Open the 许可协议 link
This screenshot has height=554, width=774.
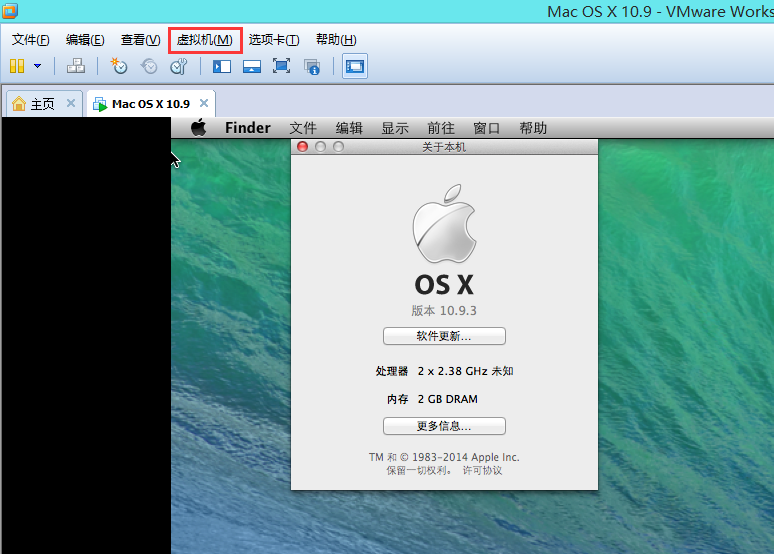pos(482,470)
